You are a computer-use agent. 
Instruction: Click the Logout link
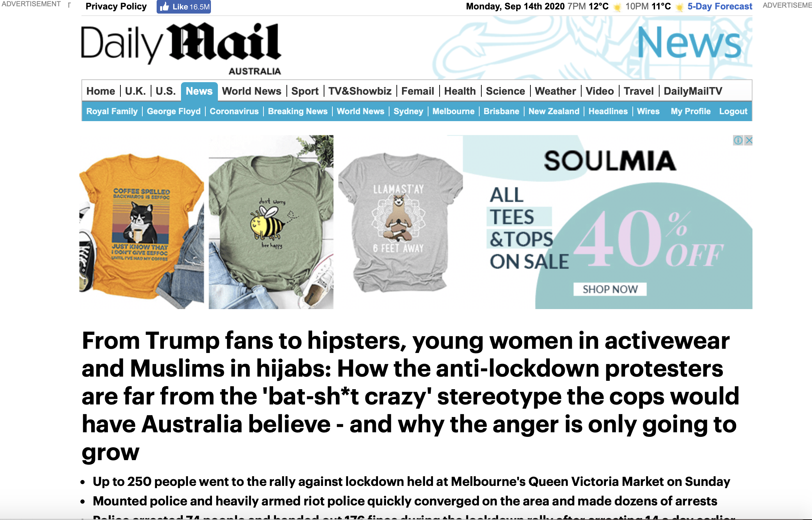(733, 111)
